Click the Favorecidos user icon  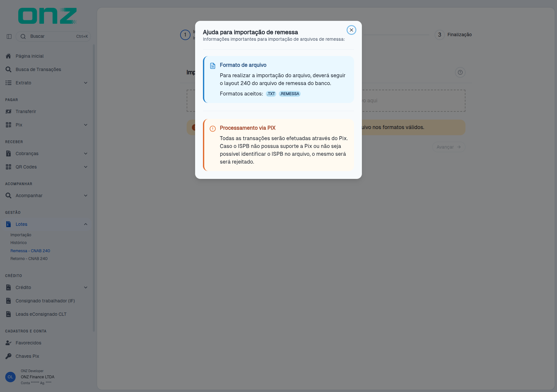click(x=8, y=343)
